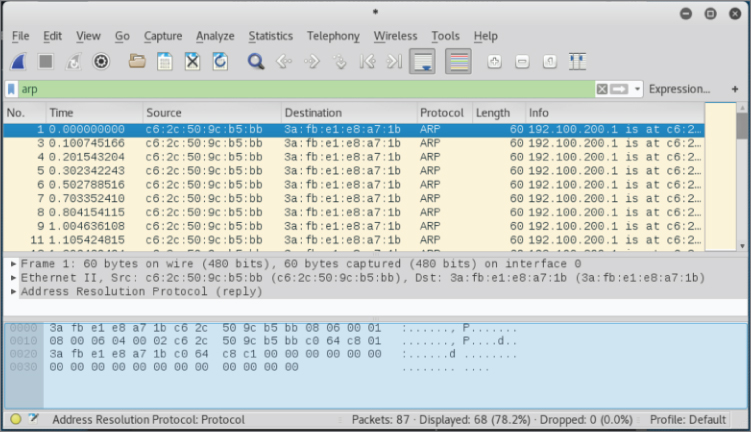751x432 pixels.
Task: Expand the Ethernet II section
Action: (13, 278)
